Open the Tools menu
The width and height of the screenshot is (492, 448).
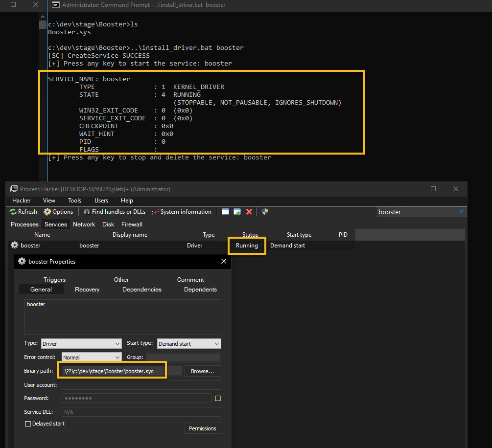[x=75, y=201]
